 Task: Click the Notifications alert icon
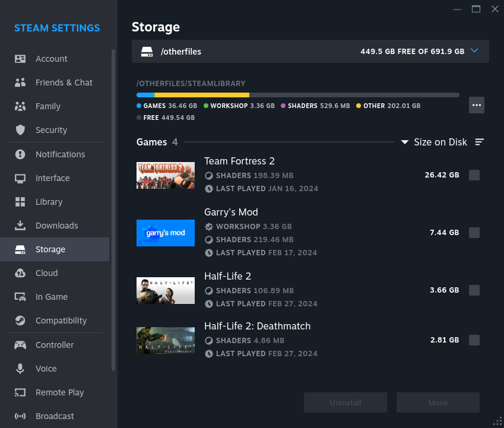pos(20,154)
